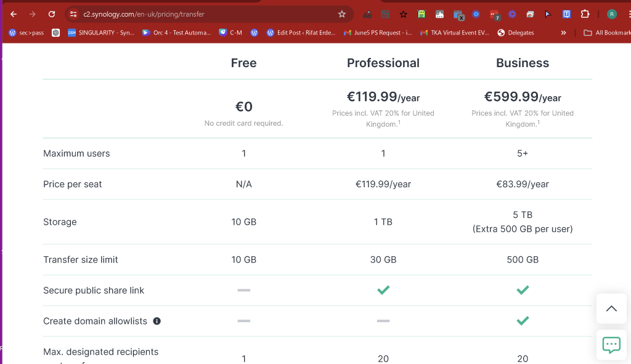Click the Professional checkmark for secure share link
This screenshot has height=364, width=631.
pos(383,290)
